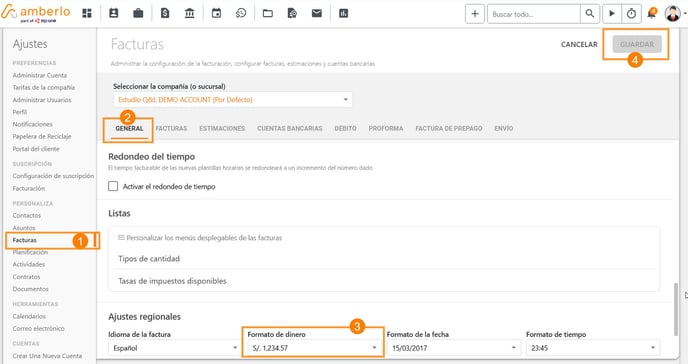Open Contratos in sidebar
This screenshot has height=364, width=688.
tap(26, 277)
